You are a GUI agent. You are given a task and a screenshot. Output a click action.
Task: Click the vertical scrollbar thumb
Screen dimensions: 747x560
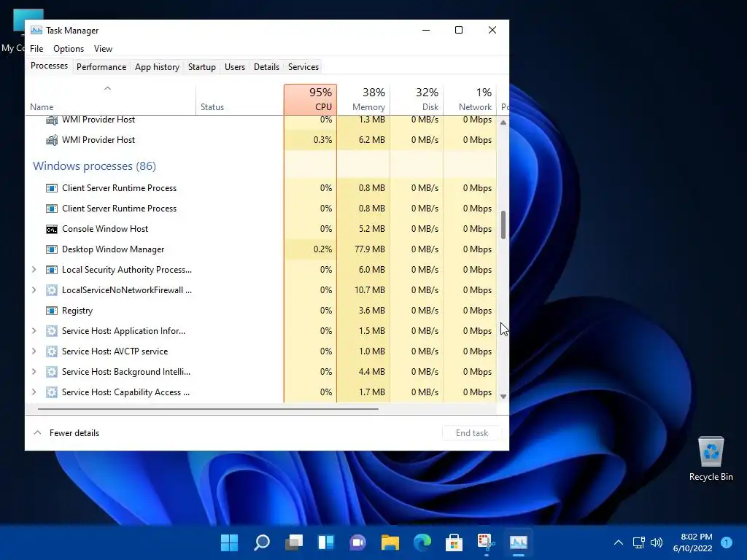(x=503, y=225)
